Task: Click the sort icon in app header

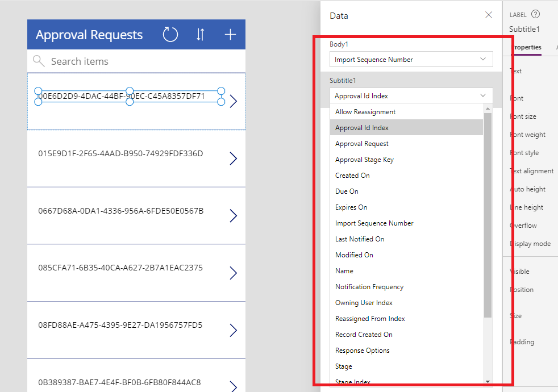Action: pos(201,35)
